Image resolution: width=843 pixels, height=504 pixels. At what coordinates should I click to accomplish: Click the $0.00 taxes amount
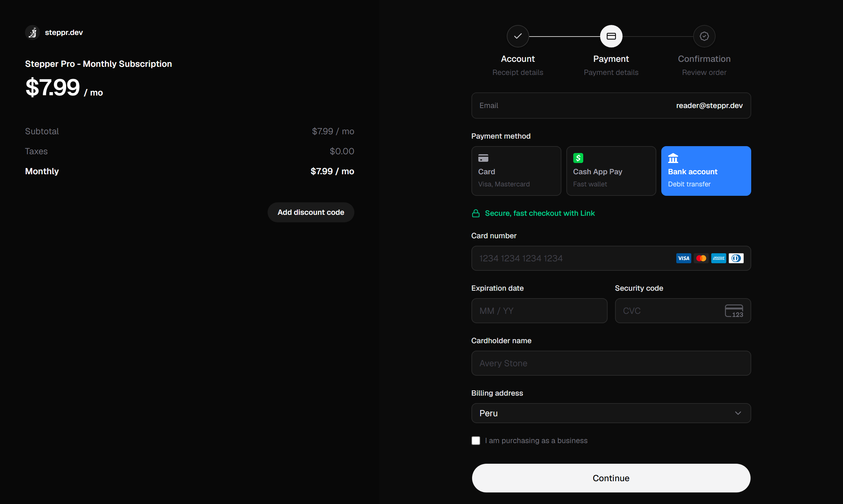pyautogui.click(x=342, y=151)
